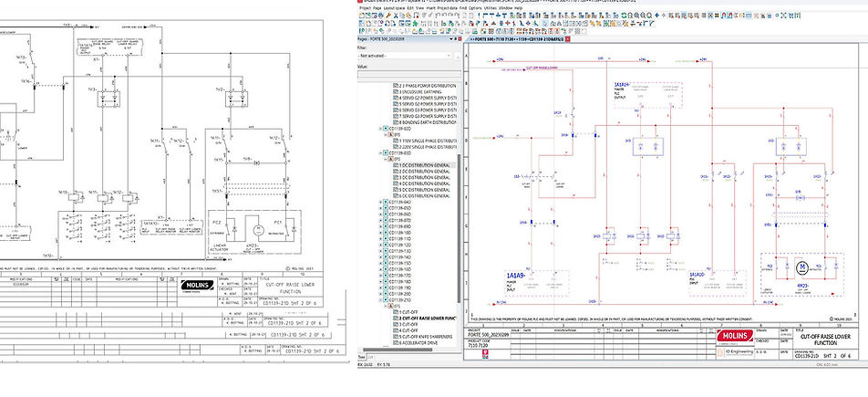868x397 pixels.
Task: Click the printer toolbar icon
Action: (381, 16)
